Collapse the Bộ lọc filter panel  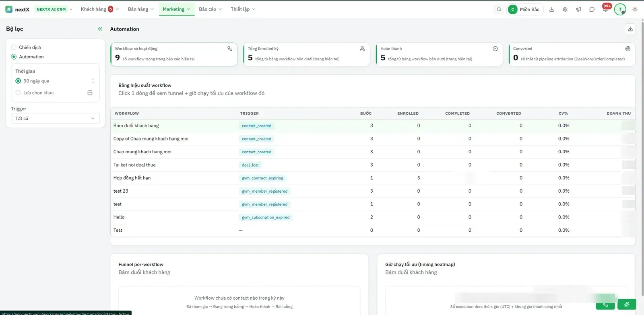tap(100, 29)
